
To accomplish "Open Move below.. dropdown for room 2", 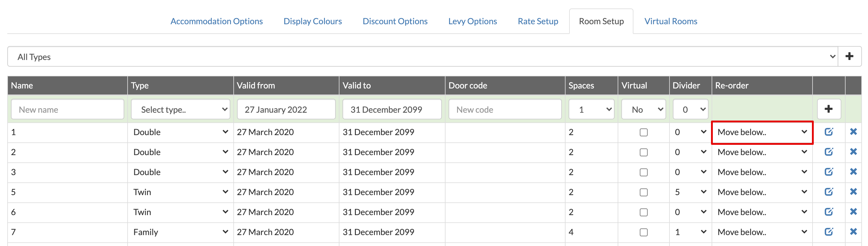I will (x=762, y=152).
